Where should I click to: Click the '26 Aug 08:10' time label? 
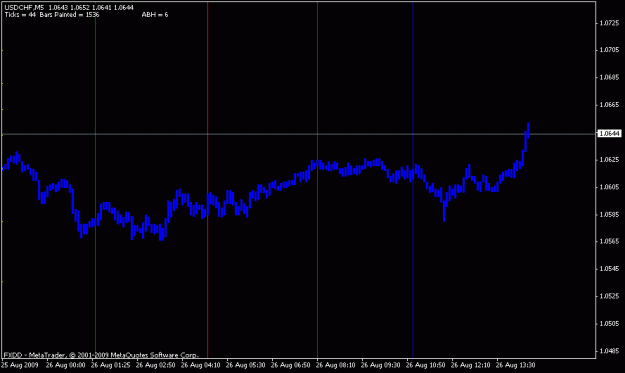[x=336, y=365]
